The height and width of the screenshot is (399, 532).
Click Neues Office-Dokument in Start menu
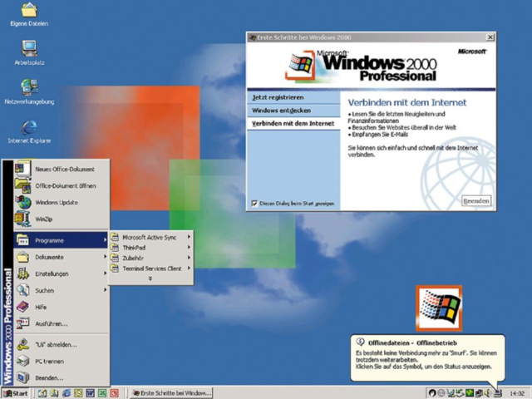coord(62,169)
